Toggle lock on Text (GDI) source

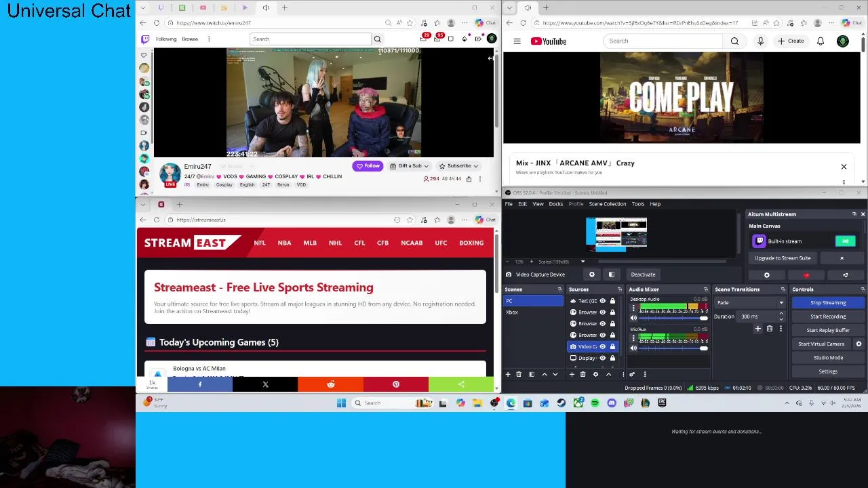[x=612, y=301]
